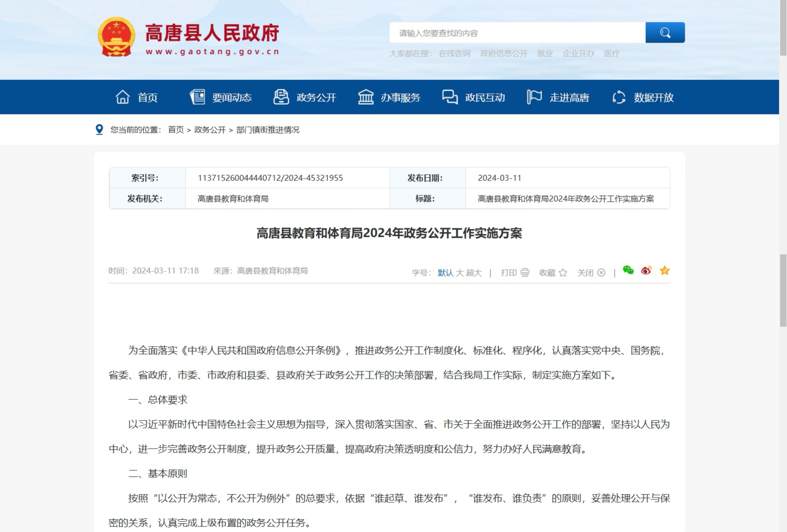
Task: Click the 一、总体要求 section heading
Action: coord(158,400)
